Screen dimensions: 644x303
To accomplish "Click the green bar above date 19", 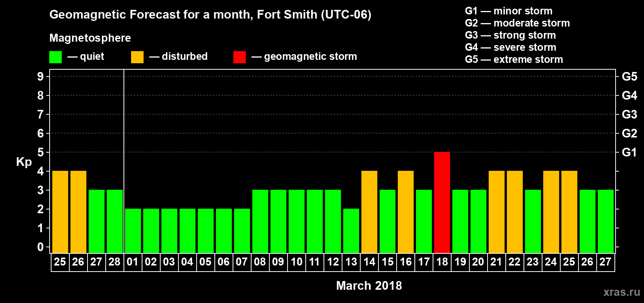I will [460, 222].
